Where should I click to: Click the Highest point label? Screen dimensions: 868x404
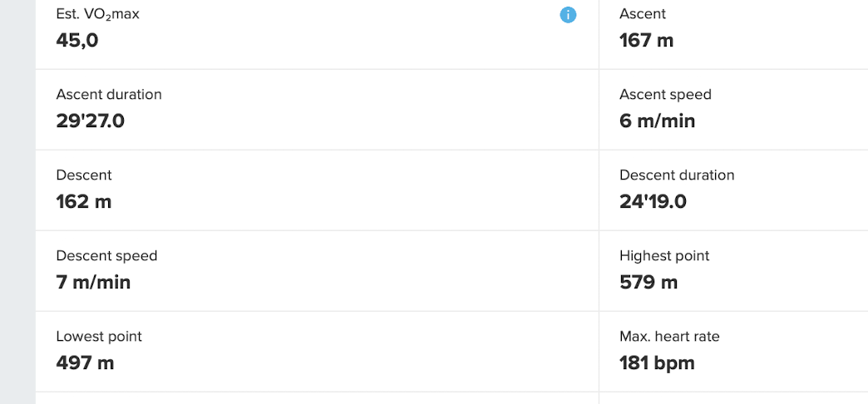point(664,256)
